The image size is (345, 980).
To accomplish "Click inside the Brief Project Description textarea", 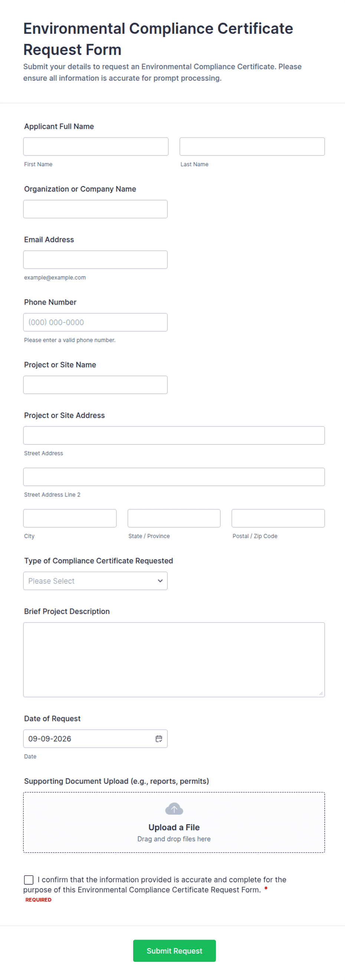I will [174, 660].
